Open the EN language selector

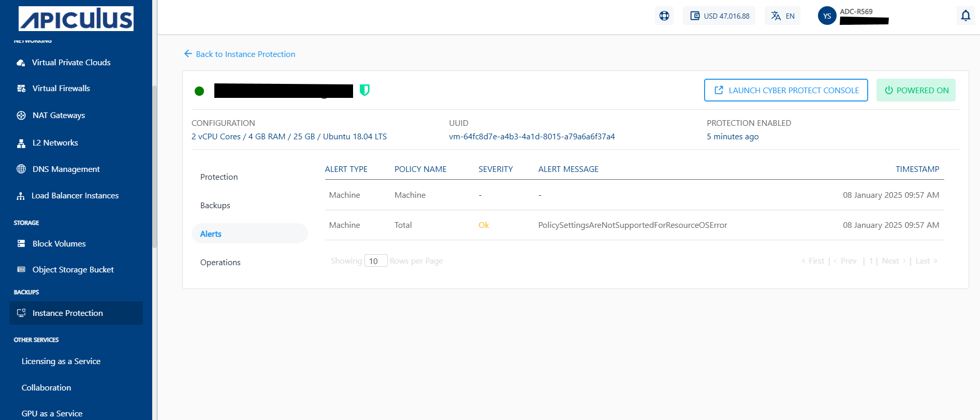pos(782,16)
